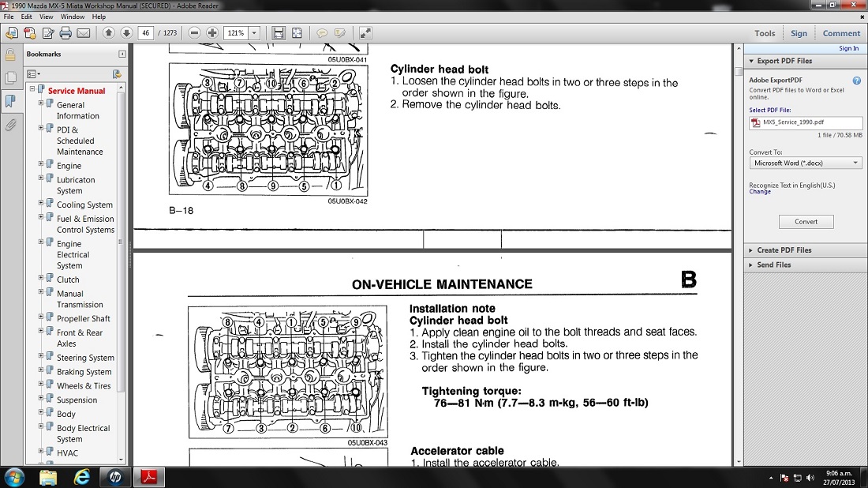
Task: Toggle read mode with the expand icon
Action: point(365,33)
